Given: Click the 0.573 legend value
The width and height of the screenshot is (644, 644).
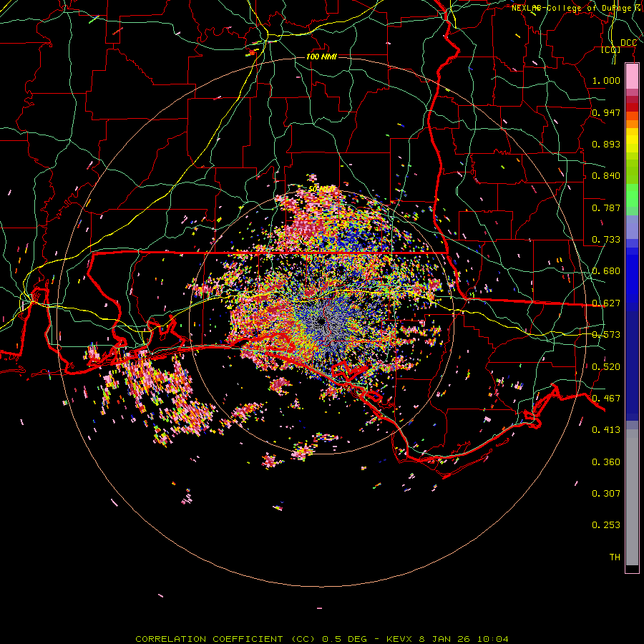Looking at the screenshot, I should (606, 335).
